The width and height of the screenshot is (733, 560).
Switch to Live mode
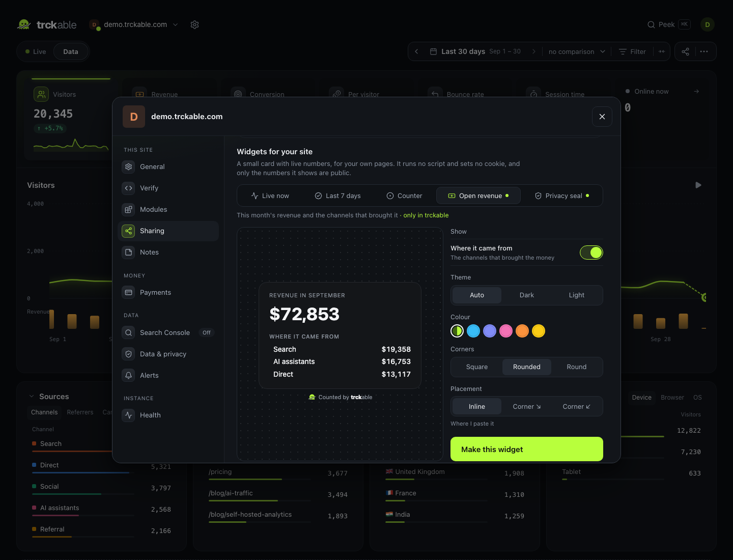(36, 51)
